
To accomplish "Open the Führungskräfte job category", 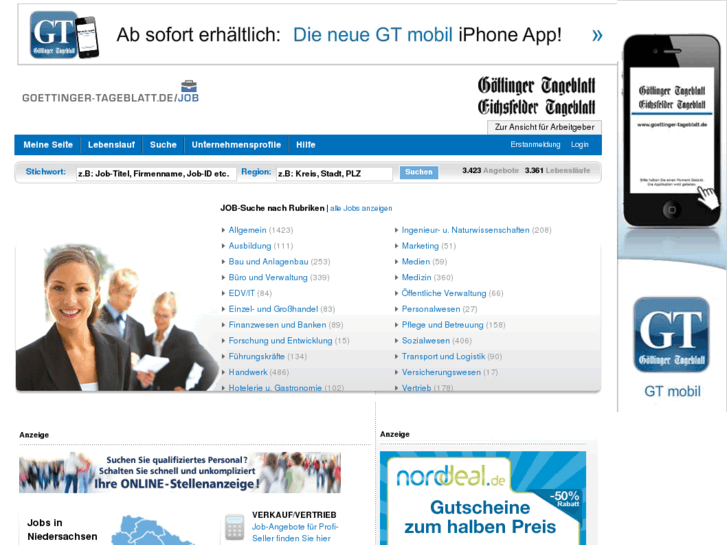I will 256,356.
